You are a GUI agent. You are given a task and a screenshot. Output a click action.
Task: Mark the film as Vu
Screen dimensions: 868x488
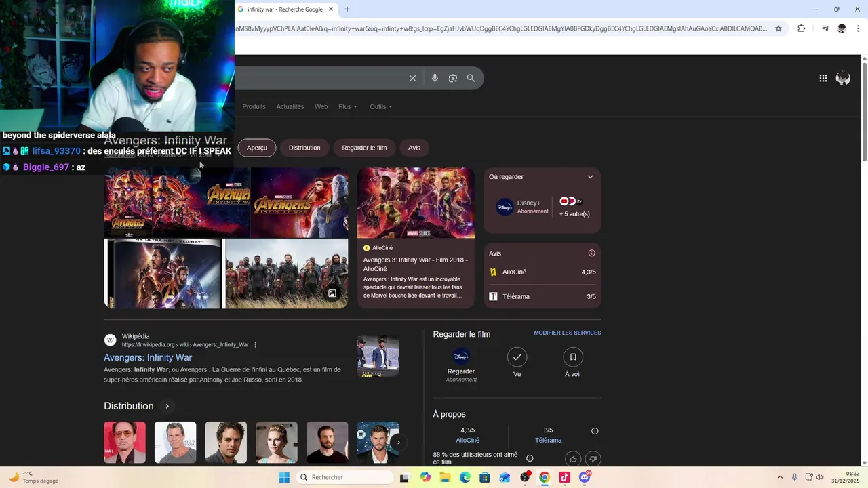click(x=517, y=357)
